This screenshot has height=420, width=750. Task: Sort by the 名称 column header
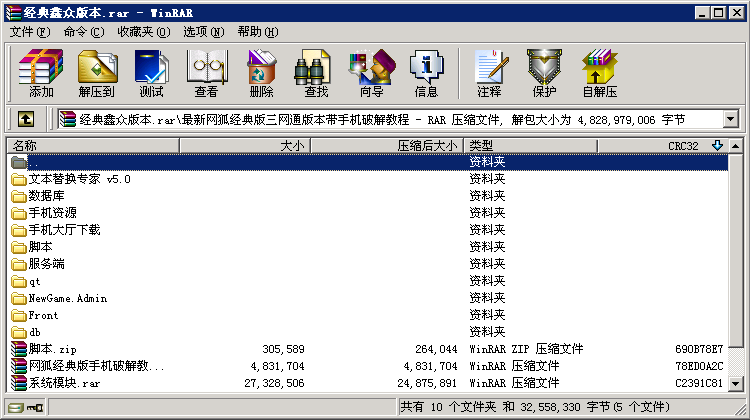[90, 146]
